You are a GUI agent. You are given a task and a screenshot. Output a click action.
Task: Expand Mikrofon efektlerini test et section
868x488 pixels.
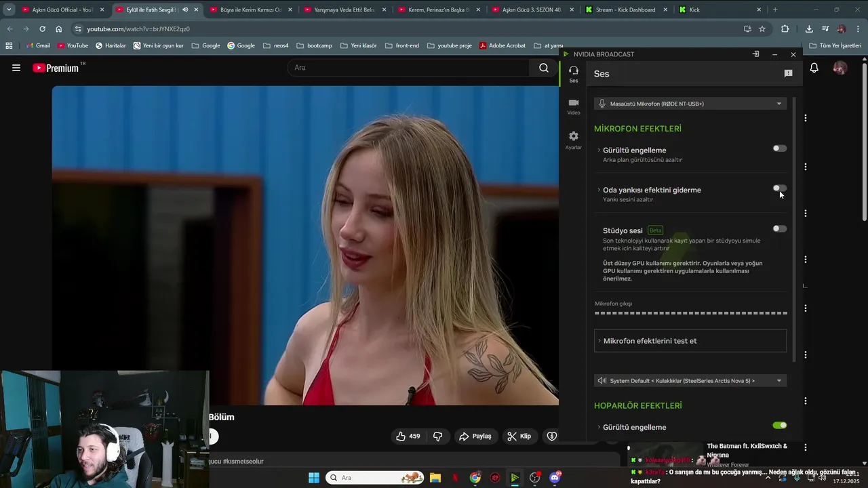[690, 341]
